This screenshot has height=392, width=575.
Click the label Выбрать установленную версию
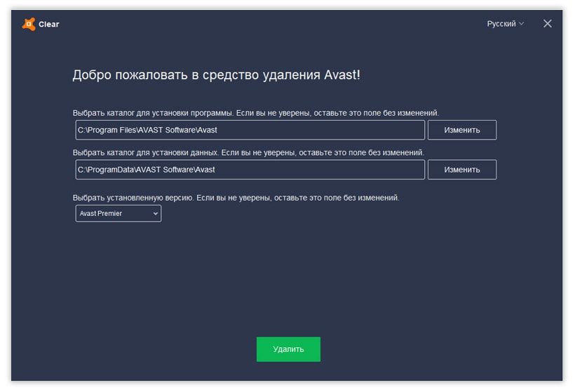click(x=133, y=198)
